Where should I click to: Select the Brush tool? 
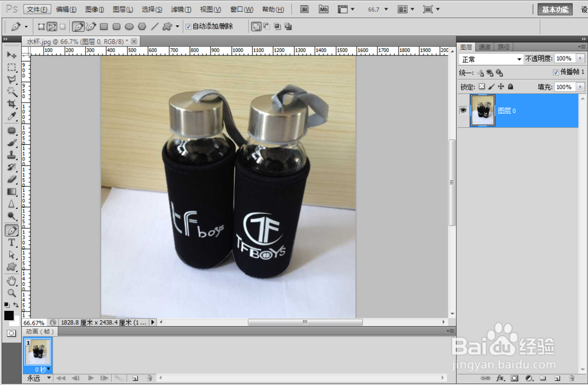tap(12, 142)
